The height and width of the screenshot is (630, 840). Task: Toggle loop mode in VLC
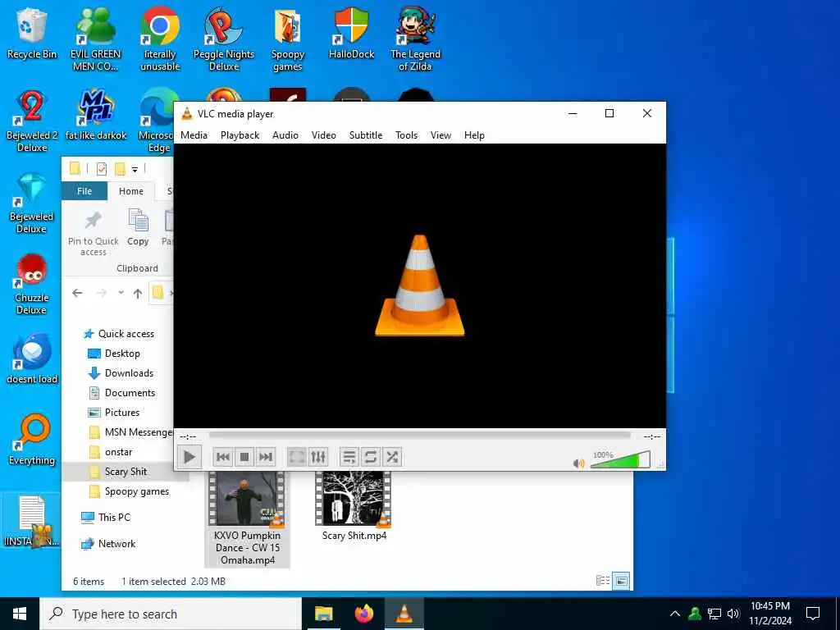click(x=371, y=457)
